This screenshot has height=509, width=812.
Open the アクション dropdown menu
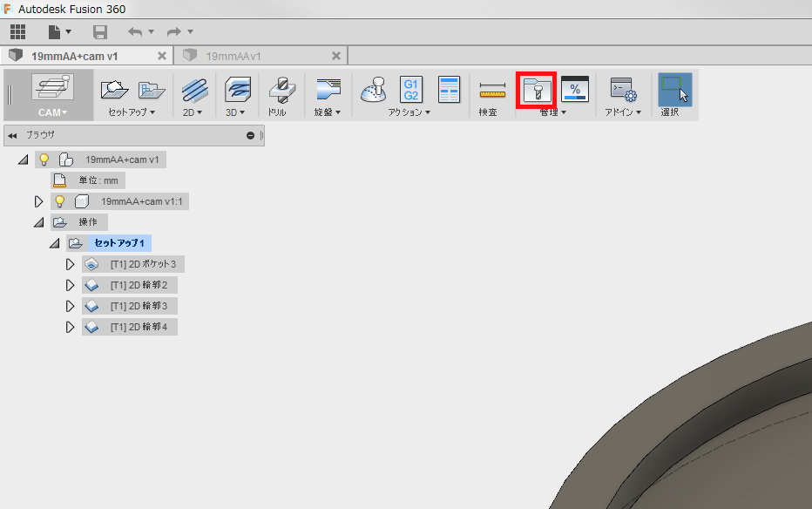(409, 112)
